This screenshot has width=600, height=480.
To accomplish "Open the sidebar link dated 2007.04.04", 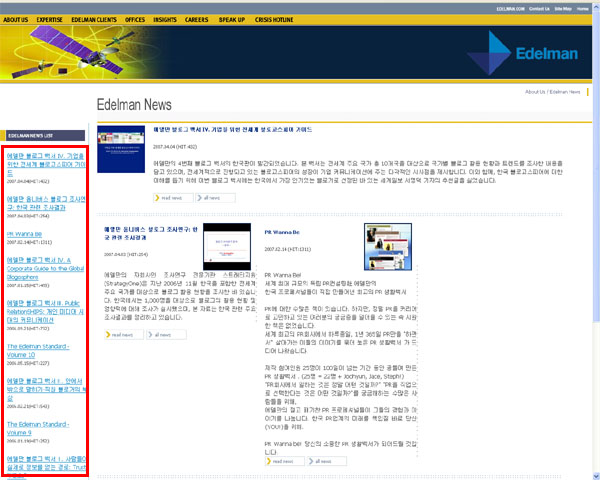I will click(46, 165).
